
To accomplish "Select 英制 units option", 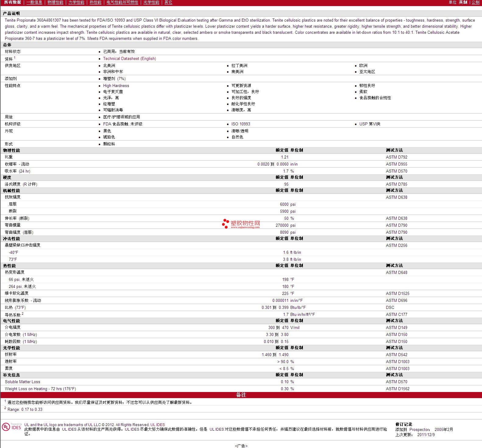I will (x=463, y=2).
